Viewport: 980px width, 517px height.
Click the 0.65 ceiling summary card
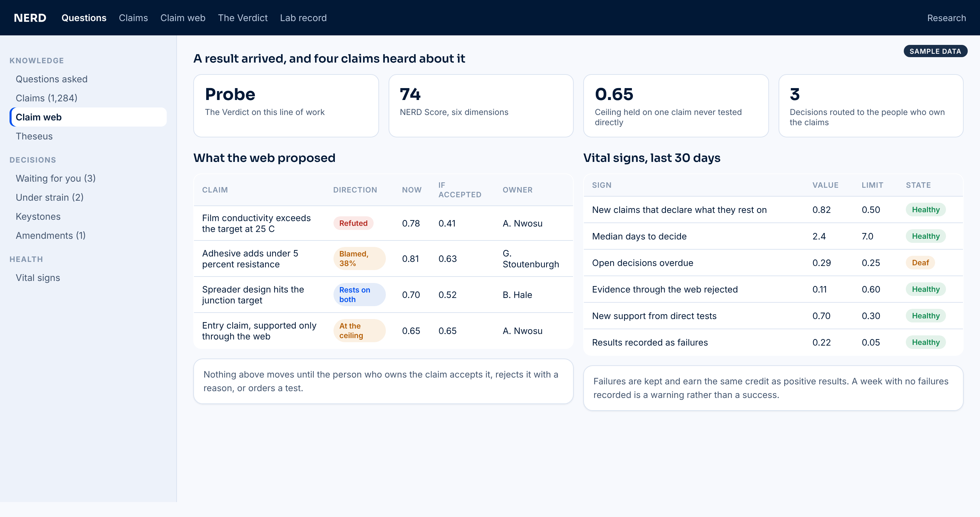click(x=676, y=106)
